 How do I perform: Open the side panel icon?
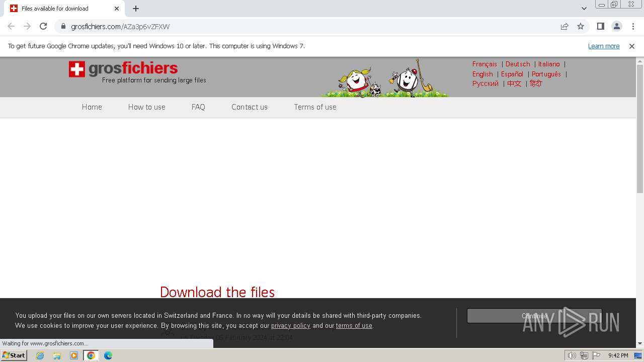pyautogui.click(x=601, y=26)
